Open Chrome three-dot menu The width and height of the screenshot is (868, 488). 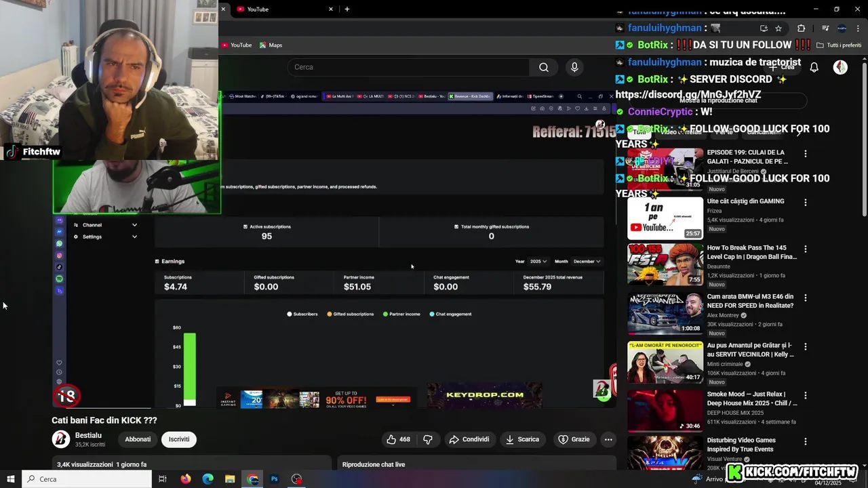coord(859,28)
